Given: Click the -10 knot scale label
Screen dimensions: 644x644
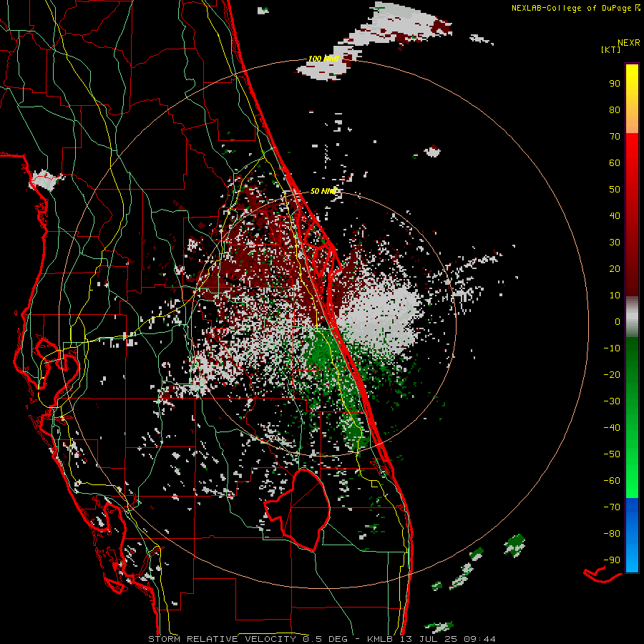Looking at the screenshot, I should click(612, 348).
